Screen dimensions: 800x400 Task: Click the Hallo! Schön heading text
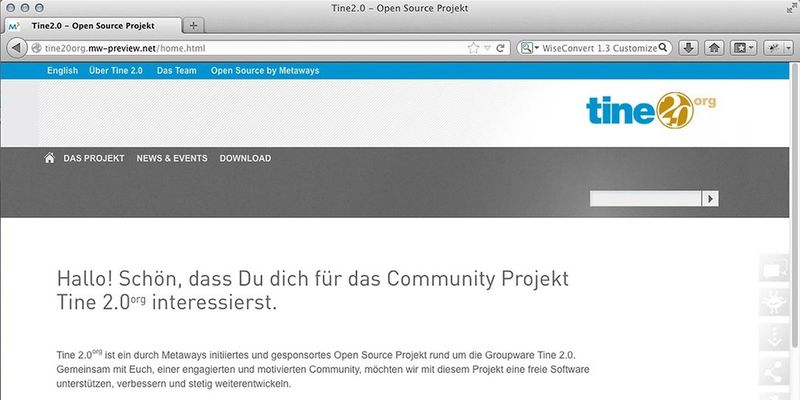[x=313, y=291]
